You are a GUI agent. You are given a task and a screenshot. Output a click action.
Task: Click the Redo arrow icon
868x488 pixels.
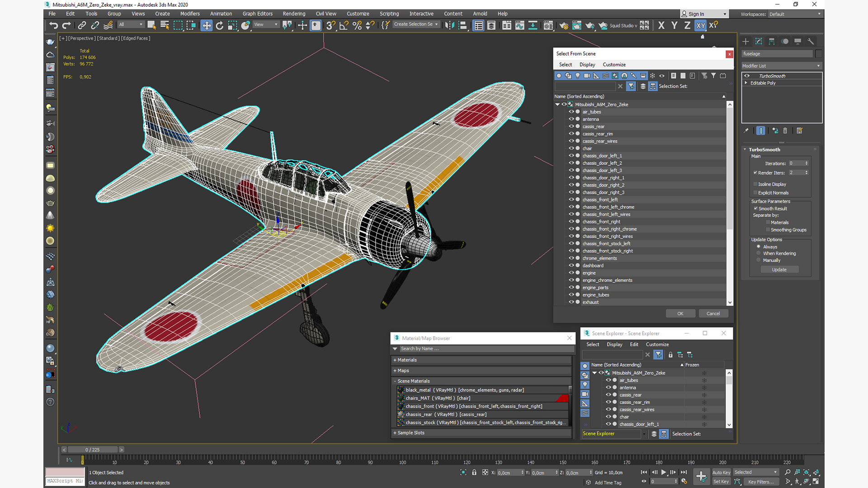66,25
